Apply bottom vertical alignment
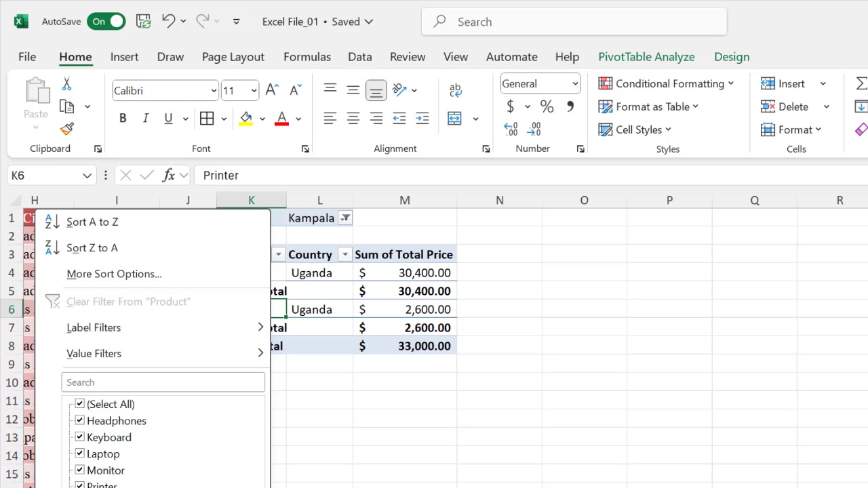Screen dimensions: 868x488 click(376, 89)
